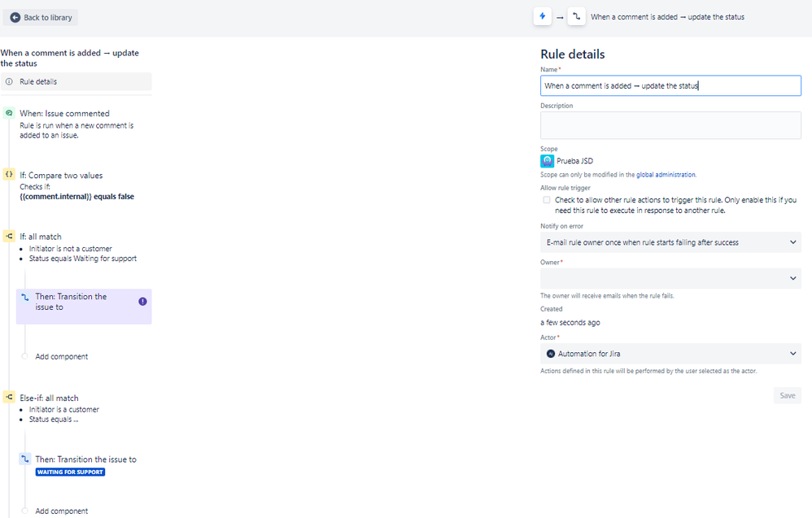Open the Owner dropdown

coord(670,277)
